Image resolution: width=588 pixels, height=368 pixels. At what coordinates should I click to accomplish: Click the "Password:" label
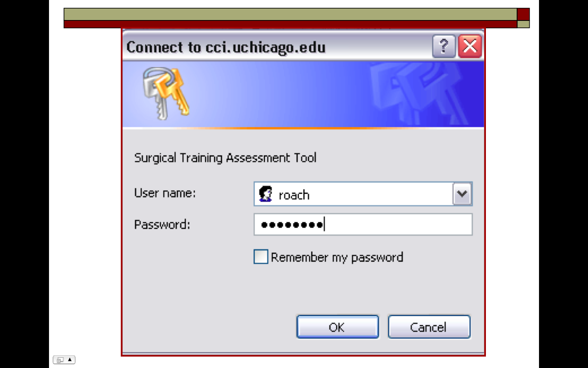[x=162, y=224]
